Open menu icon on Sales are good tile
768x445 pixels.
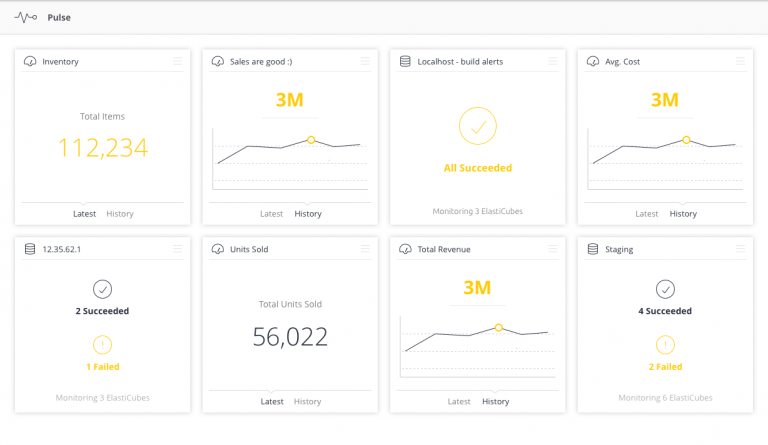(x=365, y=61)
